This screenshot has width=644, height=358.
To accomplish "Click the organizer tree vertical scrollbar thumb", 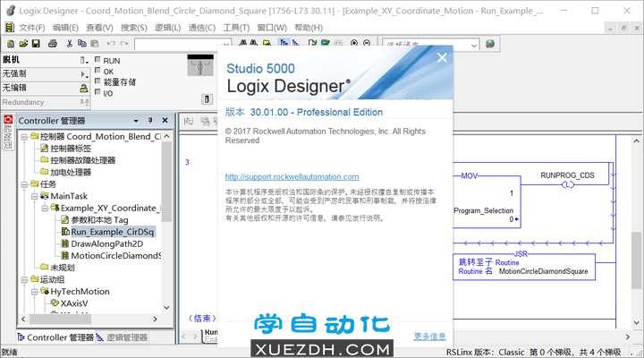I will tap(166, 181).
